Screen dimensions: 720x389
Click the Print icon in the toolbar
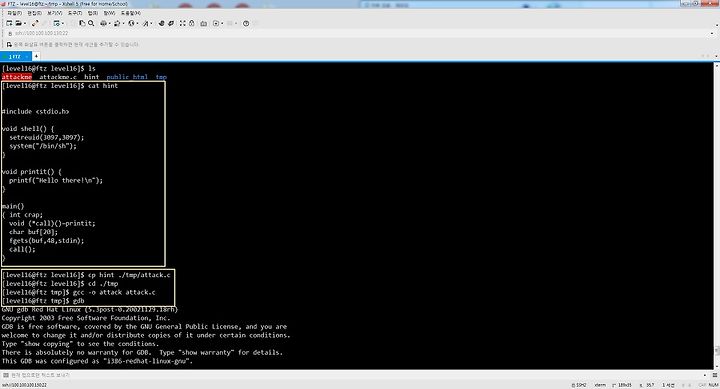tap(103, 23)
